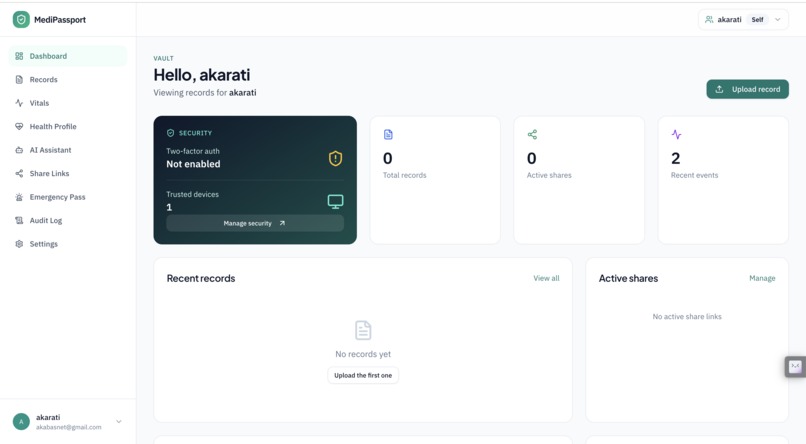Click the Upload the first one button
This screenshot has height=444, width=806.
363,375
